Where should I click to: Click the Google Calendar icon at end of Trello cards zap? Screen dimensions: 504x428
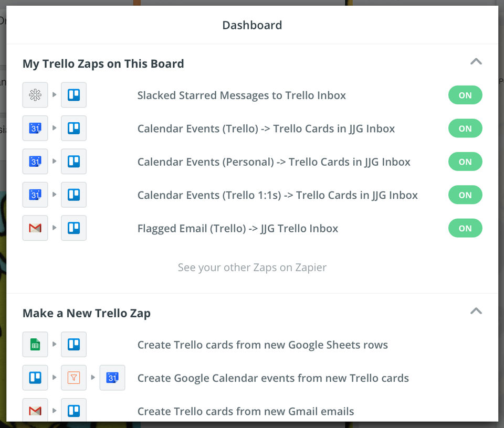(112, 378)
